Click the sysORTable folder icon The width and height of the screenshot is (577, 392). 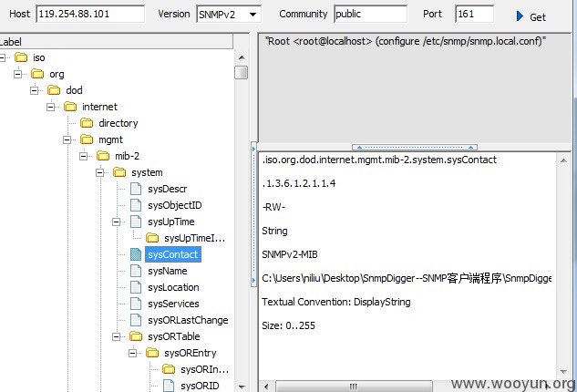click(x=136, y=336)
